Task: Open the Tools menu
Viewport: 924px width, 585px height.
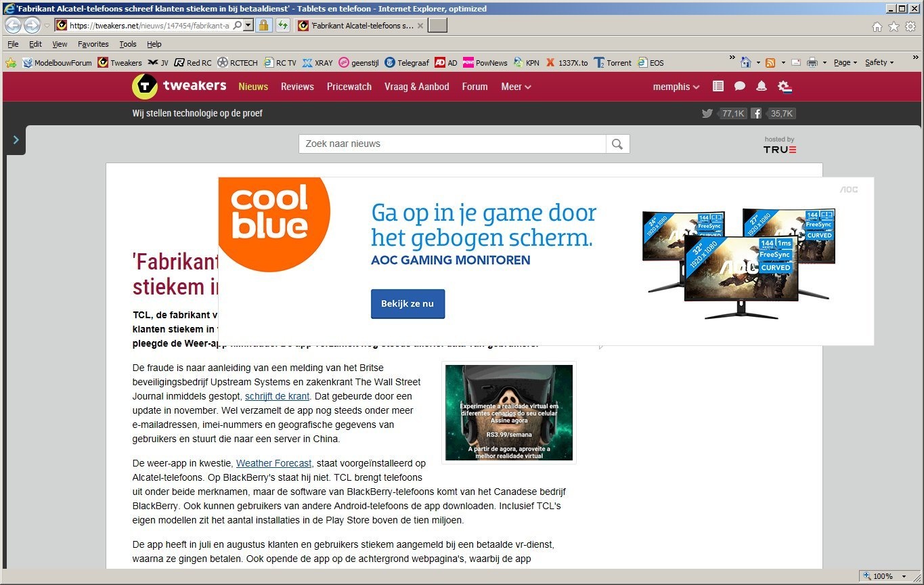Action: 128,44
